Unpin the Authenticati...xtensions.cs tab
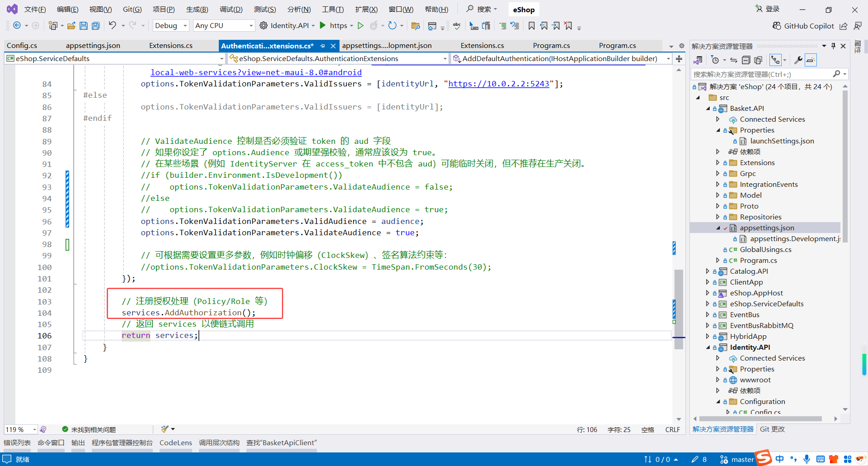Screen dimensions: 868x466 (x=322, y=46)
